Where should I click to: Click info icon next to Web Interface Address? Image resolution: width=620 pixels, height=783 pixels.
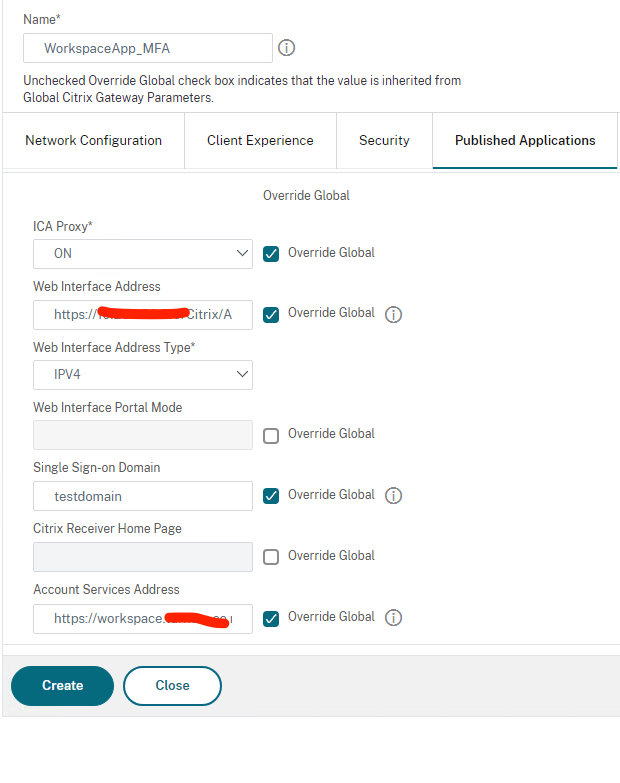pyautogui.click(x=393, y=314)
